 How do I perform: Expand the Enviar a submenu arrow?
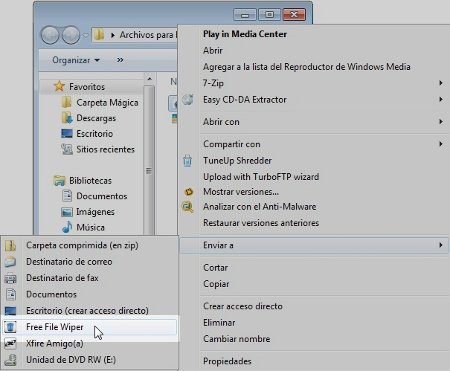tap(441, 245)
